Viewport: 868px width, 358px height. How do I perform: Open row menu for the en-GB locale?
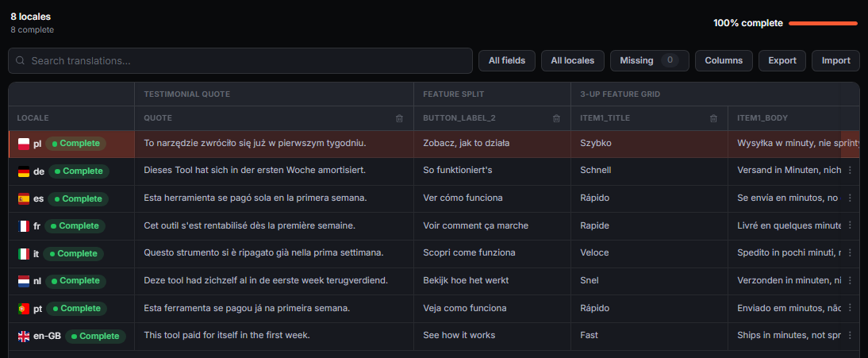850,336
